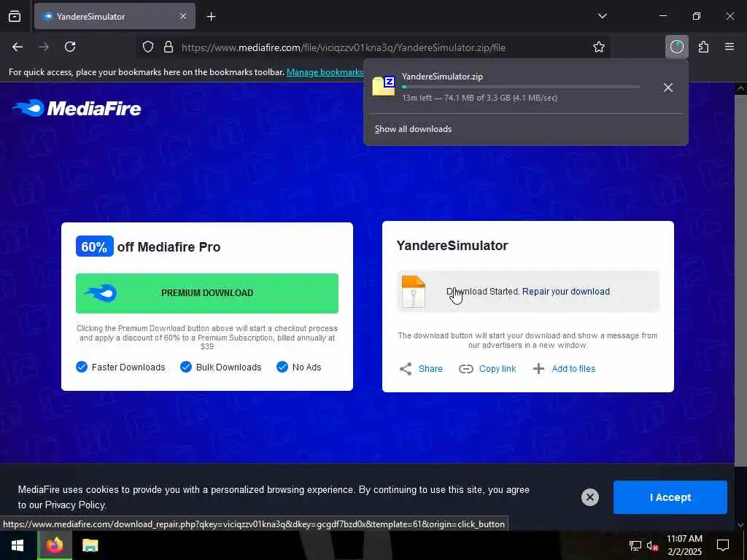Toggle the downloads toolbar button

pyautogui.click(x=676, y=47)
